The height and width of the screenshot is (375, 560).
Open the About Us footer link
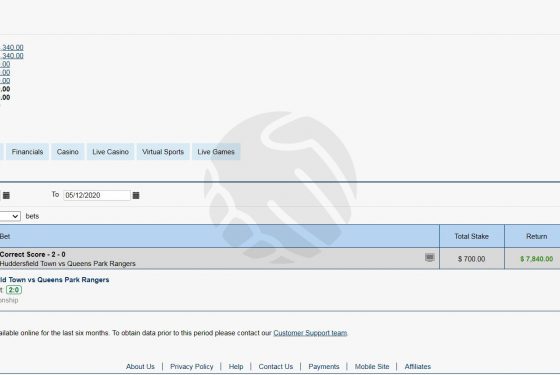(140, 366)
